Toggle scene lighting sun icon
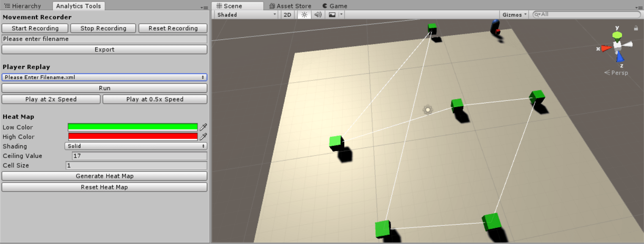 304,15
